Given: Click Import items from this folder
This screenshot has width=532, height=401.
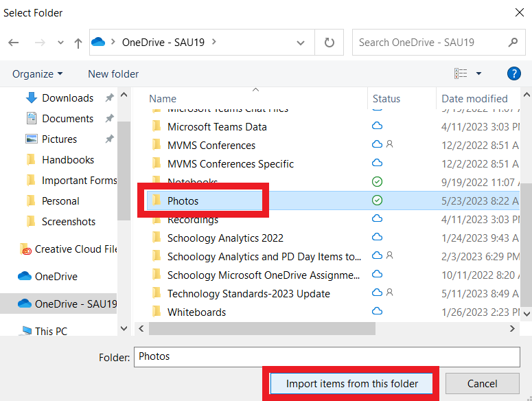Looking at the screenshot, I should [351, 384].
